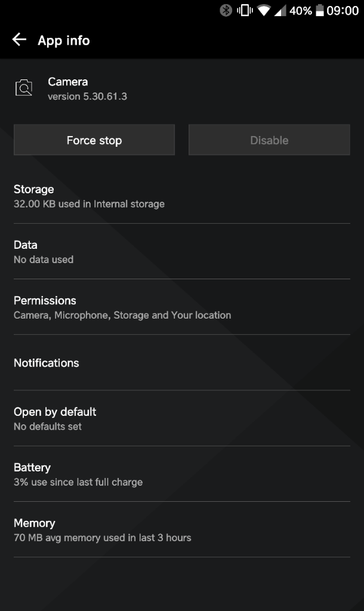Tap the back arrow in App info
364x611 pixels.
[19, 39]
